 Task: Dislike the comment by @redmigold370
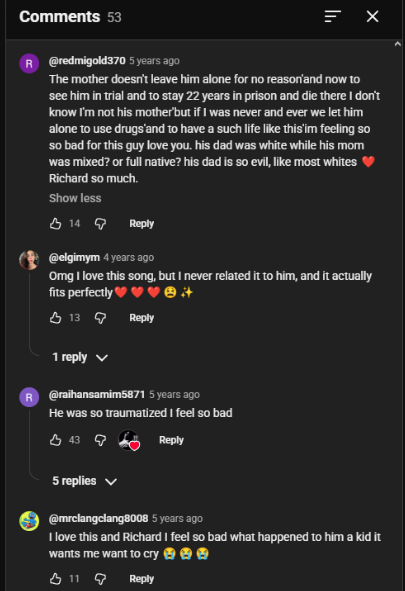(x=100, y=224)
